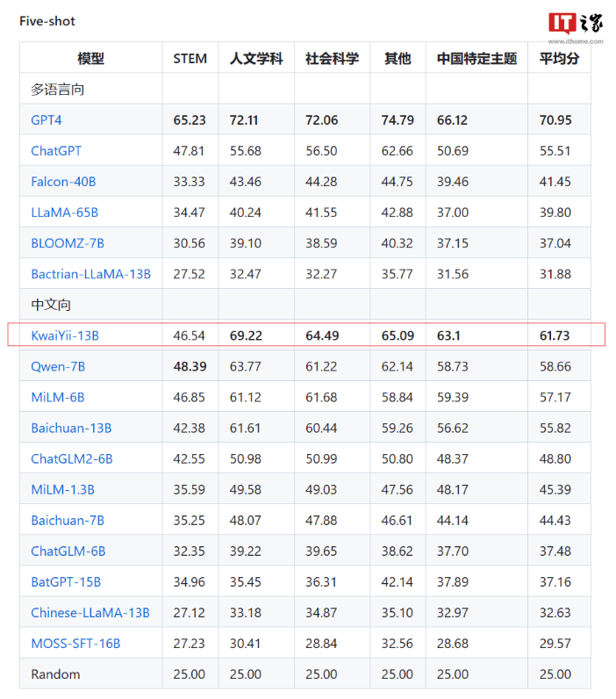Image resolution: width=616 pixels, height=699 pixels.
Task: Click the STEM column header
Action: (x=190, y=59)
